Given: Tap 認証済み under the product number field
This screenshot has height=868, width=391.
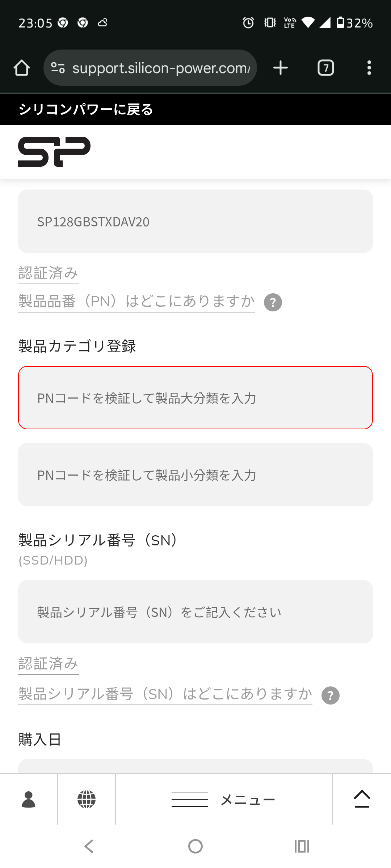Looking at the screenshot, I should 49,273.
